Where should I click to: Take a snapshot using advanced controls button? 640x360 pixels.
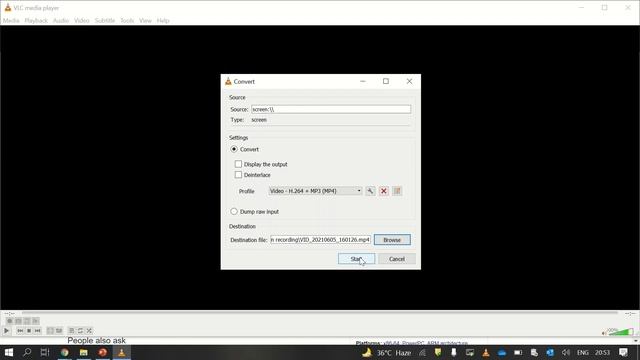[18, 321]
